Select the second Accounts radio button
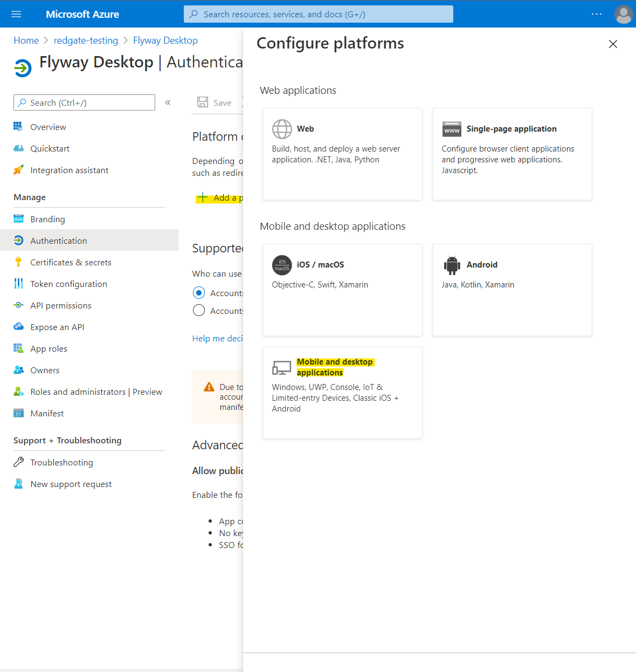Viewport: 636px width, 672px height. [x=199, y=311]
